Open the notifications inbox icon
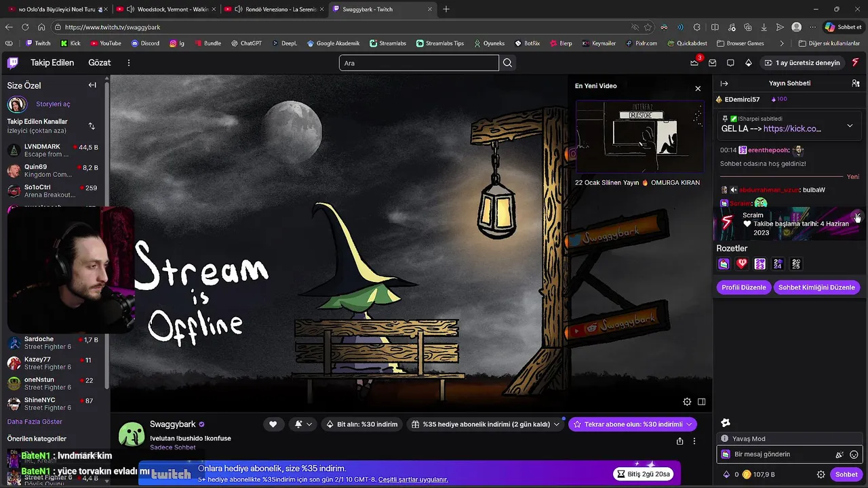The image size is (868, 488). [712, 63]
